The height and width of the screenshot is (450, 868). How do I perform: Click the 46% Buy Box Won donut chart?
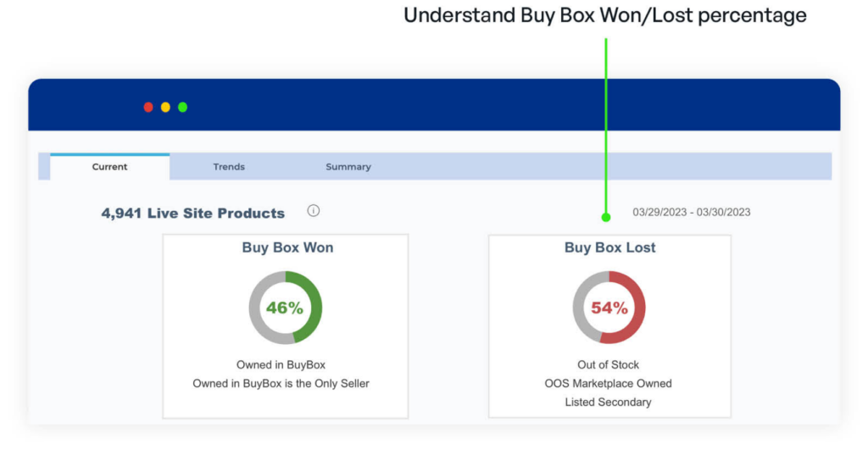pyautogui.click(x=285, y=308)
